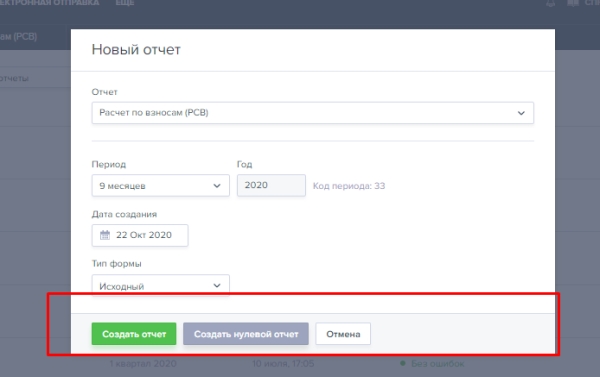Click the chevron of the Тип формы dropdown
This screenshot has height=377, width=600.
[x=217, y=286]
